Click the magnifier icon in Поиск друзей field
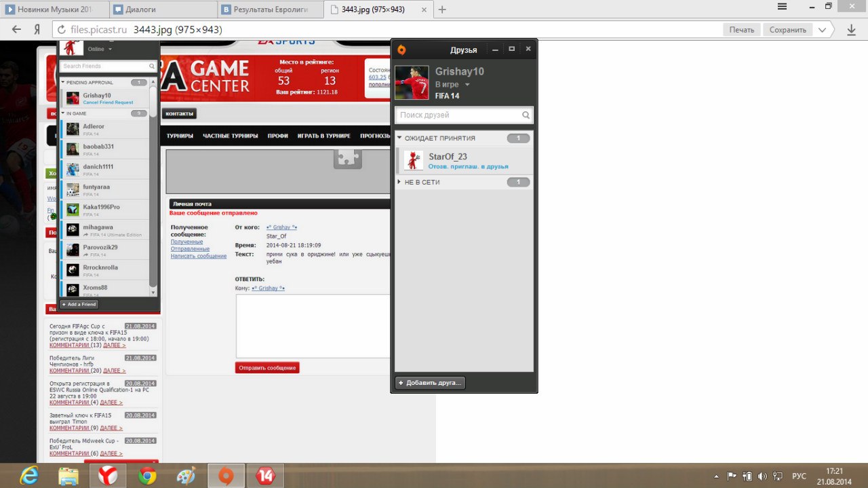The image size is (868, 488). pyautogui.click(x=526, y=115)
